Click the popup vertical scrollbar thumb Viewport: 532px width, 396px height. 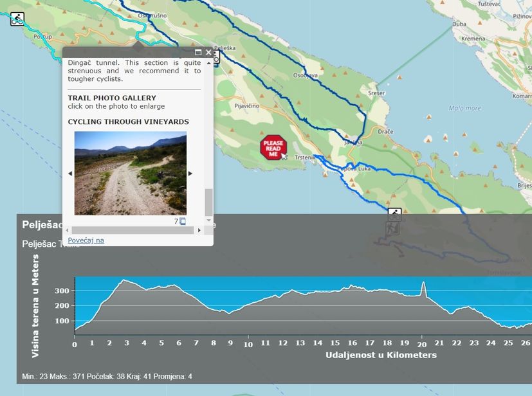208,202
